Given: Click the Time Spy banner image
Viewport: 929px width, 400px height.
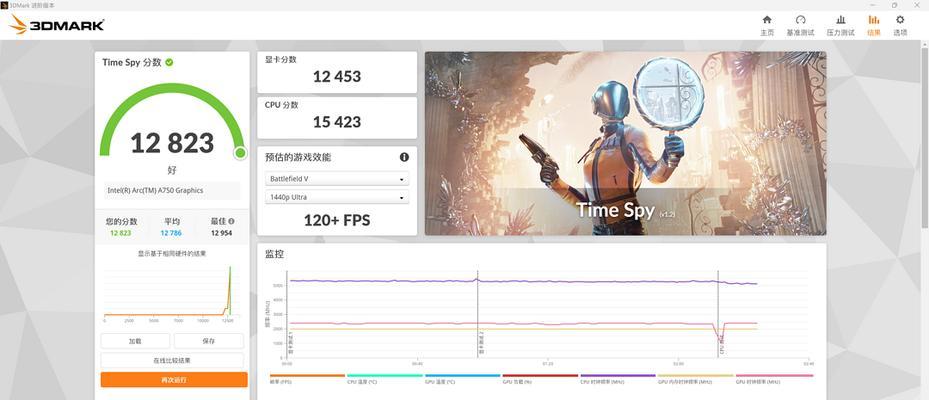Looking at the screenshot, I should coord(626,143).
